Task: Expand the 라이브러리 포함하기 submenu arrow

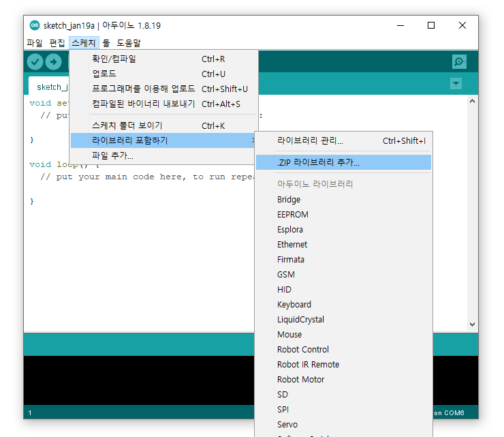Action: [253, 140]
